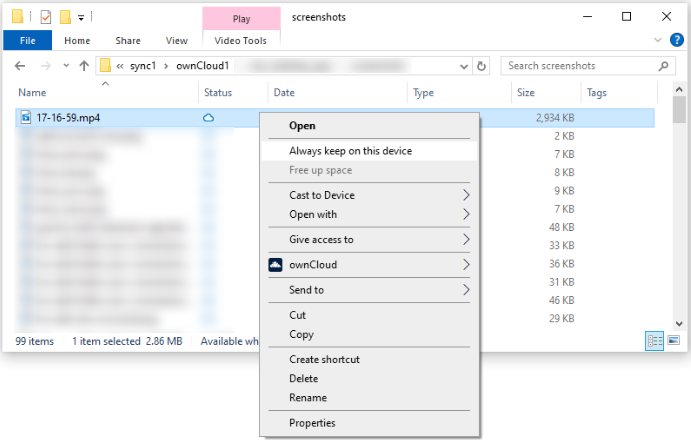Select Always keep on this device
The width and height of the screenshot is (691, 440).
point(350,151)
